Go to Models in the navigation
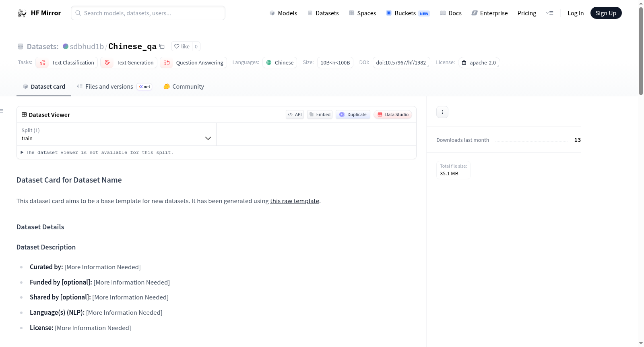 tap(283, 13)
